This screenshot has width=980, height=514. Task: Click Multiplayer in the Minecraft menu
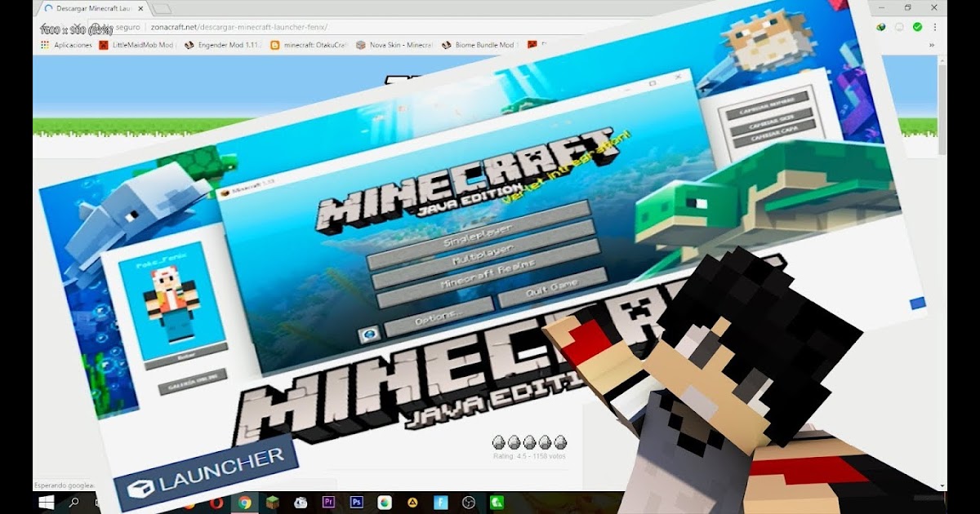[x=483, y=253]
